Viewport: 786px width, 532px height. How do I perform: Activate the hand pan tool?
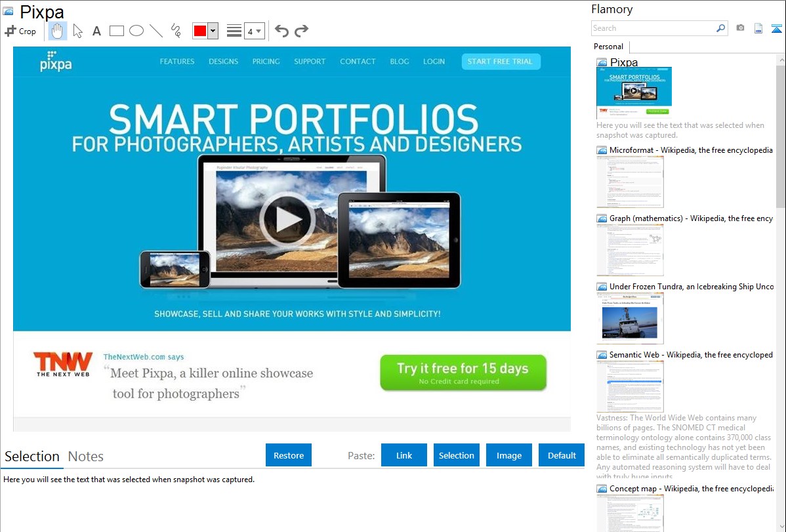57,31
